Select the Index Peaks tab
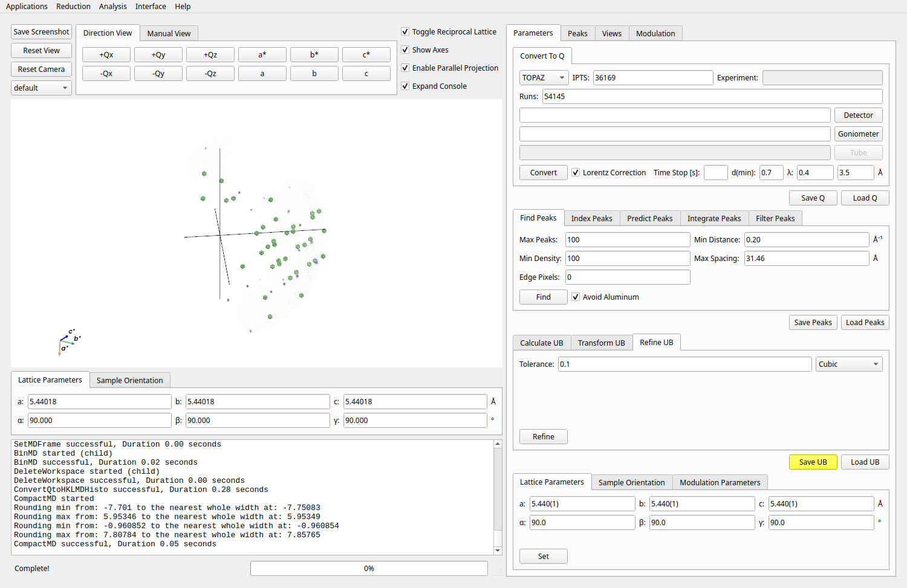907x588 pixels. (x=592, y=218)
